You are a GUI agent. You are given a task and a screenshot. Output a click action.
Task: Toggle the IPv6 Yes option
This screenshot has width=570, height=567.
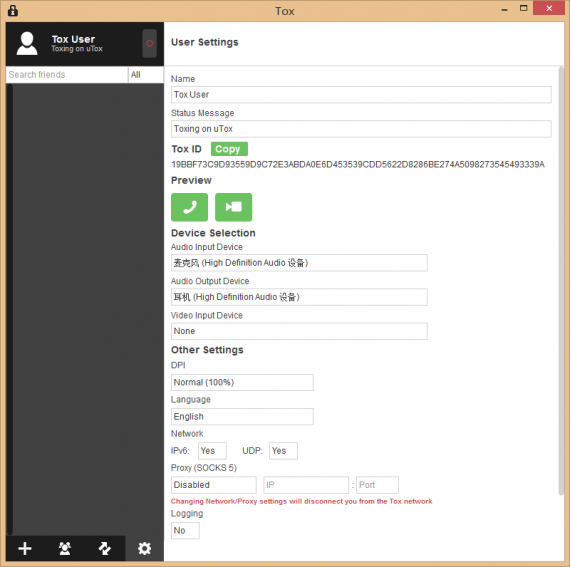click(x=212, y=451)
